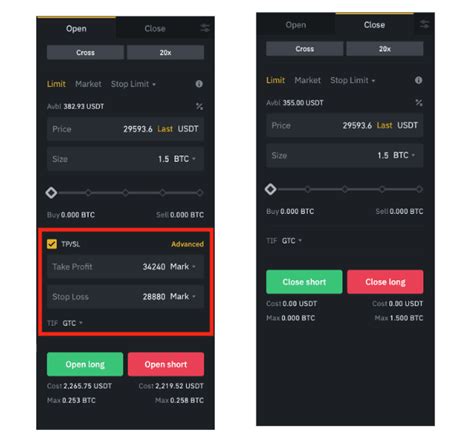The image size is (474, 439).
Task: Click the info icon in left panel
Action: tap(199, 84)
